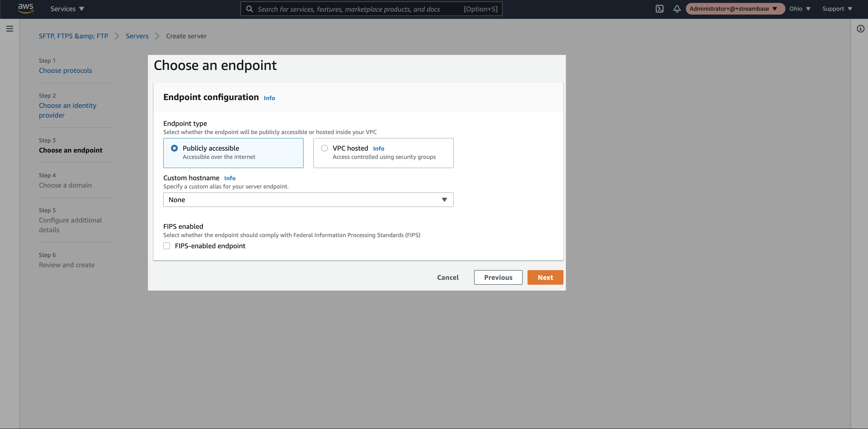
Task: Go to SFTP, FTPS & FTP breadcrumb
Action: pos(73,36)
